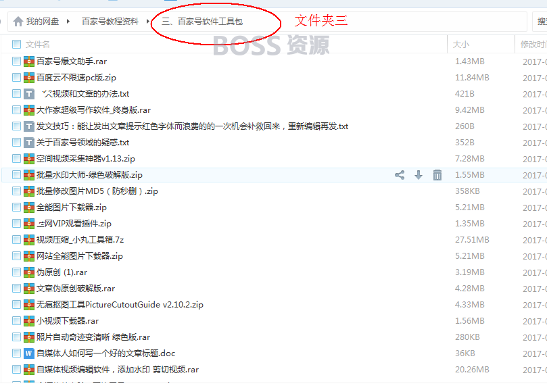Open file 空间视频采集神器v1.13.zip
The height and width of the screenshot is (392, 547).
85,159
